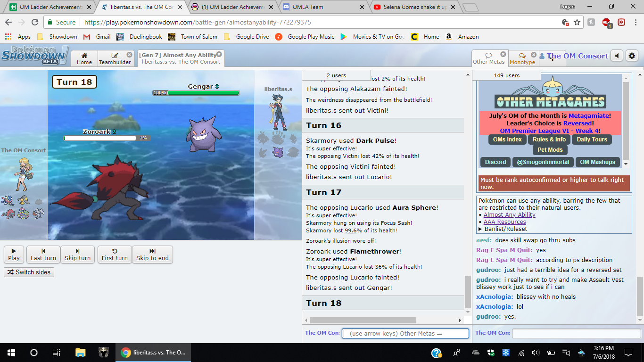Click the Gengar icon in liberitas.s's team

(x=278, y=152)
